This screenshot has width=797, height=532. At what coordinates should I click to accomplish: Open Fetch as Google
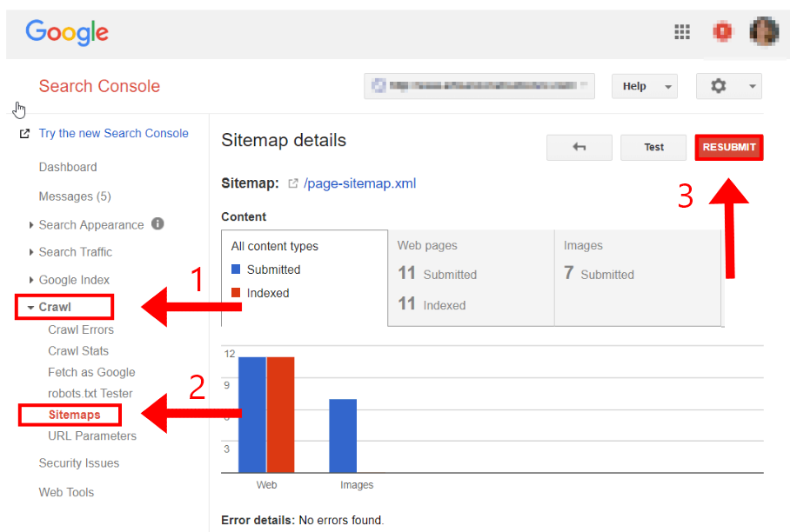[91, 372]
